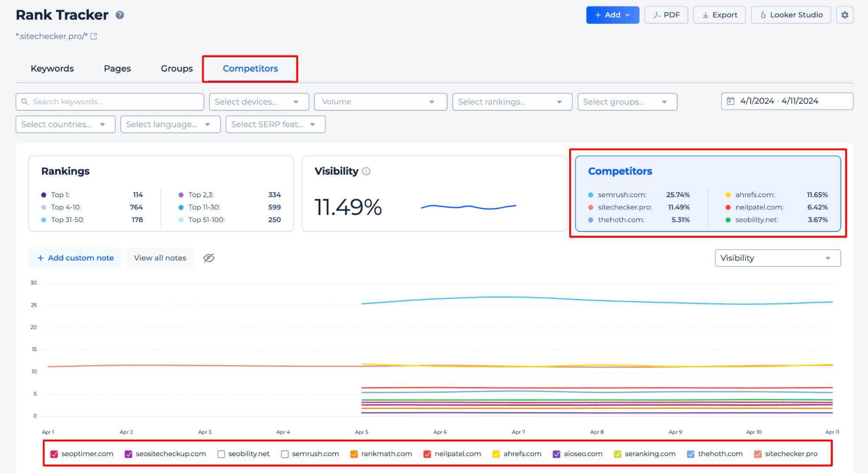Screen dimensions: 868x474
Task: Open the Visibility chart metric dropdown
Action: (x=778, y=258)
